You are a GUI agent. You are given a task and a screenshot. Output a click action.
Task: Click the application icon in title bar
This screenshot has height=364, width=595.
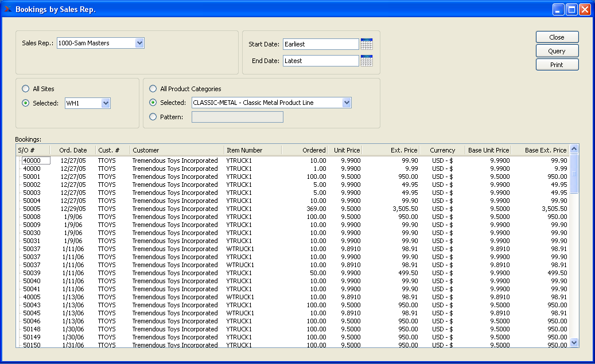click(x=8, y=9)
